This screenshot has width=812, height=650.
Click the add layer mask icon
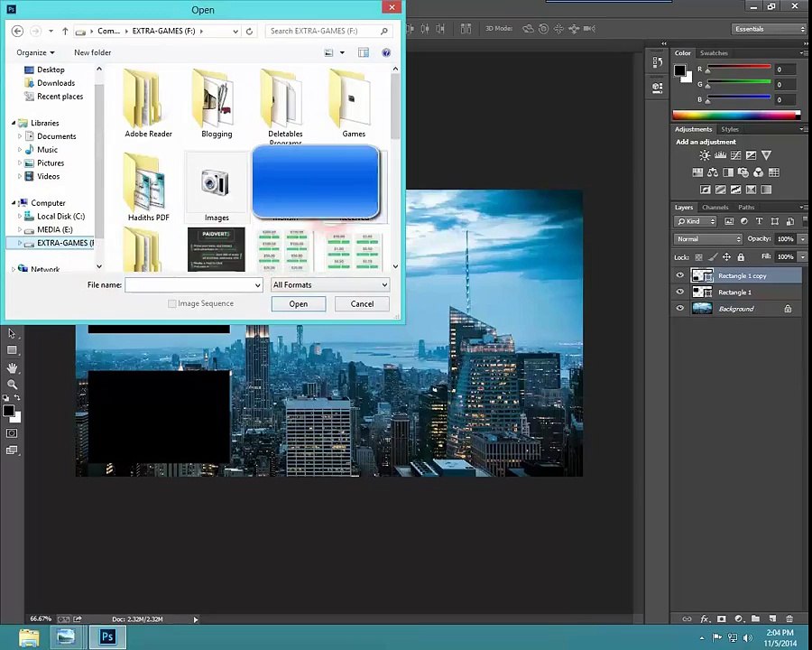pos(722,618)
